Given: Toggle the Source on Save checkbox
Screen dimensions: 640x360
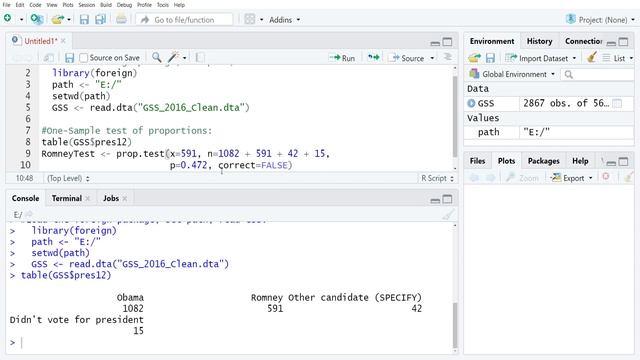Looking at the screenshot, I should coord(84,58).
